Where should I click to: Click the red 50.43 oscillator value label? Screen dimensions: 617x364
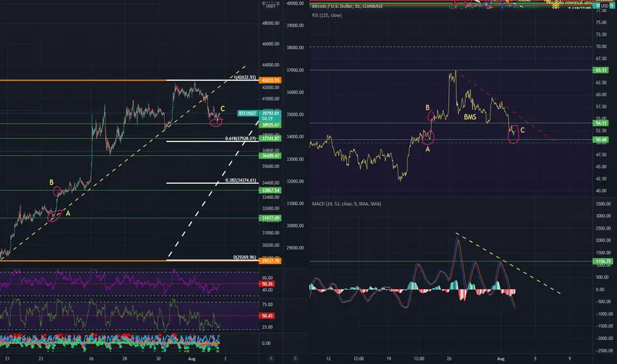tap(267, 316)
